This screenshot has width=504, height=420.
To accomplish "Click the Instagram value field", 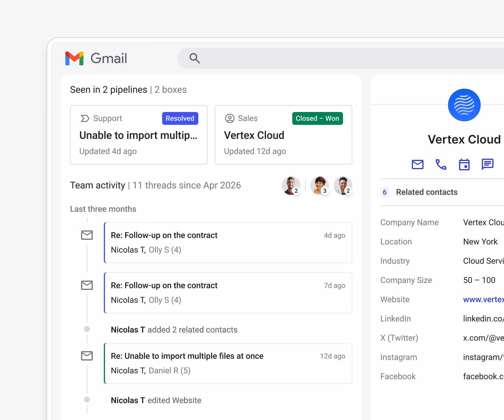I will tap(484, 357).
